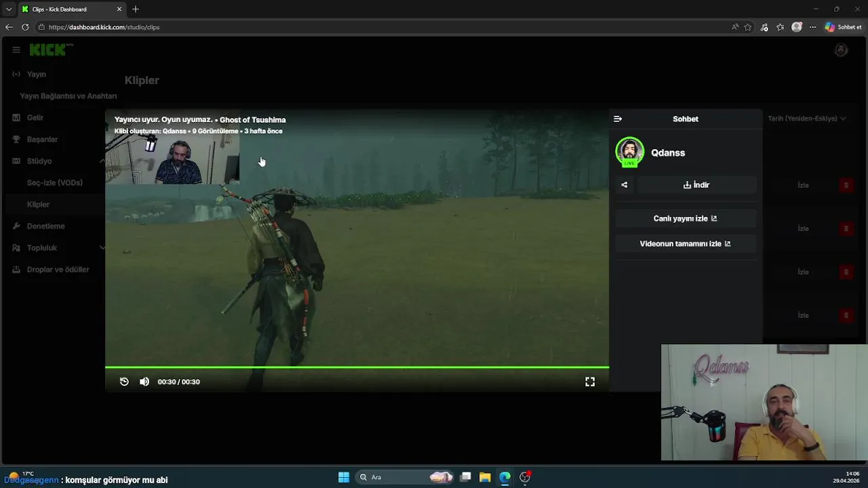Replay the clip with the restart icon

click(x=124, y=382)
